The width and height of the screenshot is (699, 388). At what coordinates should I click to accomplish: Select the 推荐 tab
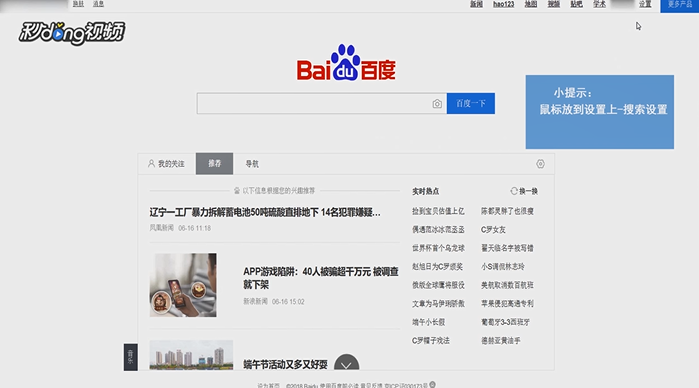[214, 164]
